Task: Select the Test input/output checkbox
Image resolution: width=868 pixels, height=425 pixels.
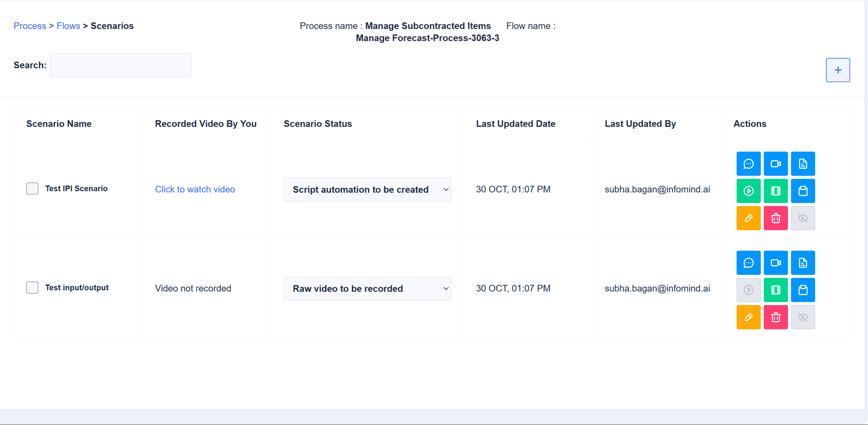Action: 32,287
